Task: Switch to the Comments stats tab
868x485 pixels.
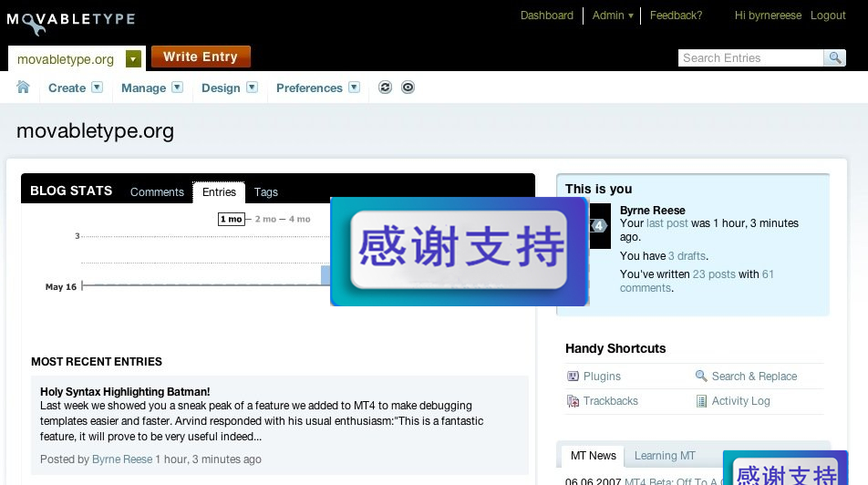Action: pyautogui.click(x=157, y=192)
